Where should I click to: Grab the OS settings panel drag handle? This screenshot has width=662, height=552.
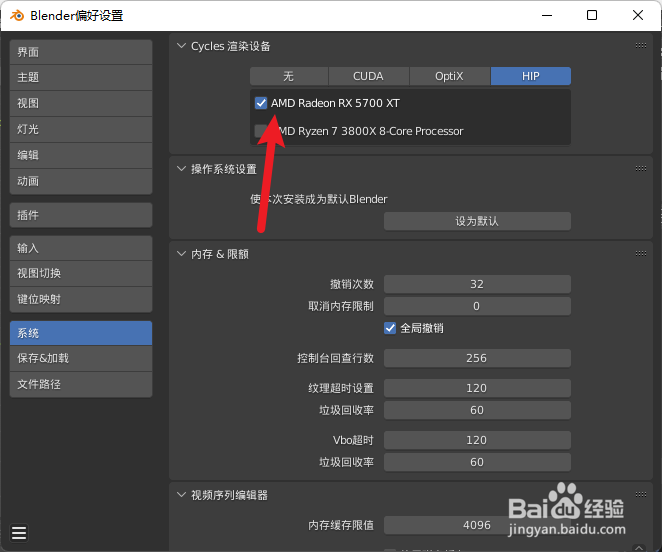click(x=640, y=169)
